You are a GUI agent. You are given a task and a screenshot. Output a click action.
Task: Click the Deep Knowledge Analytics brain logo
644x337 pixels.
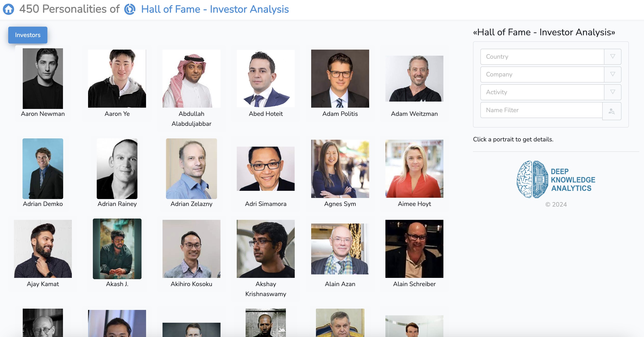coord(532,179)
